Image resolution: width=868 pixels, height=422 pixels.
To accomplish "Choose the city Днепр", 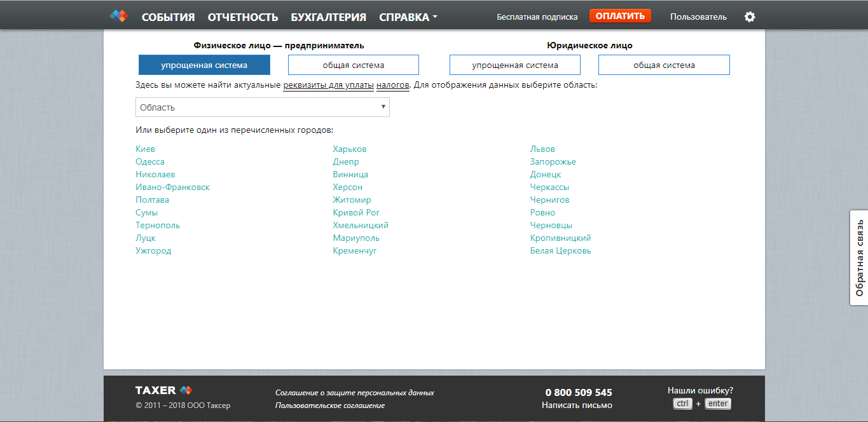I will point(346,161).
